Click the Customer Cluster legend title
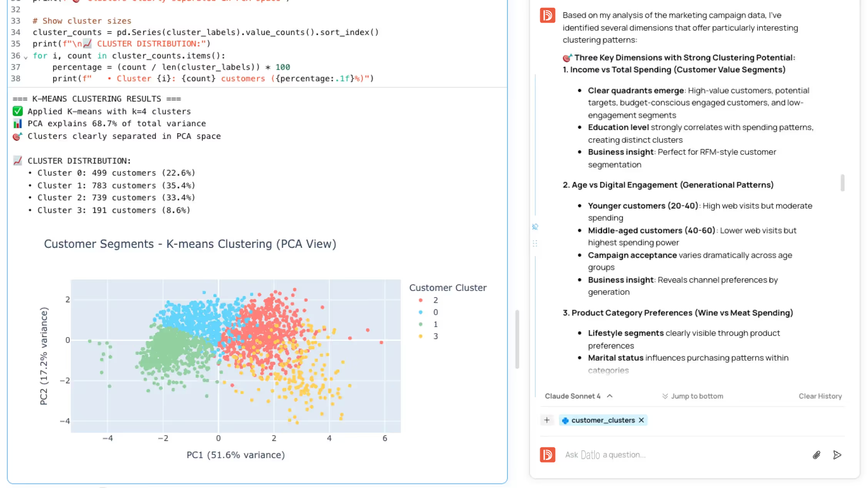 [x=448, y=287]
